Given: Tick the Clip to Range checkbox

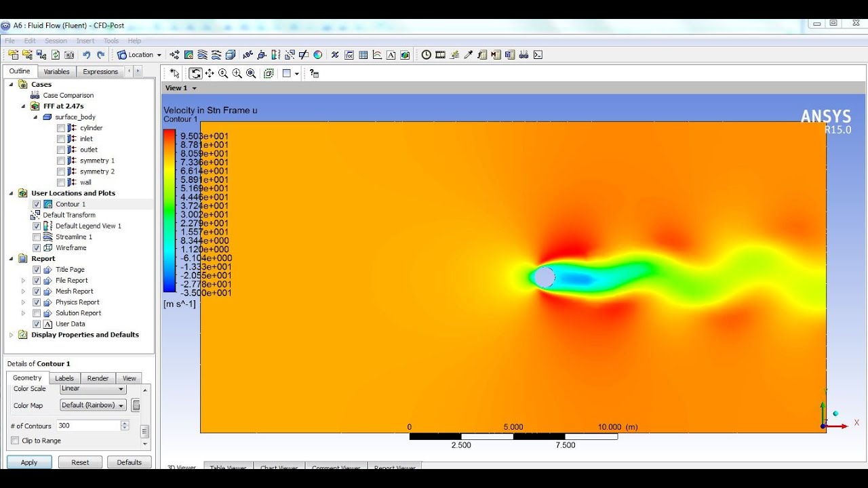Looking at the screenshot, I should (x=15, y=441).
